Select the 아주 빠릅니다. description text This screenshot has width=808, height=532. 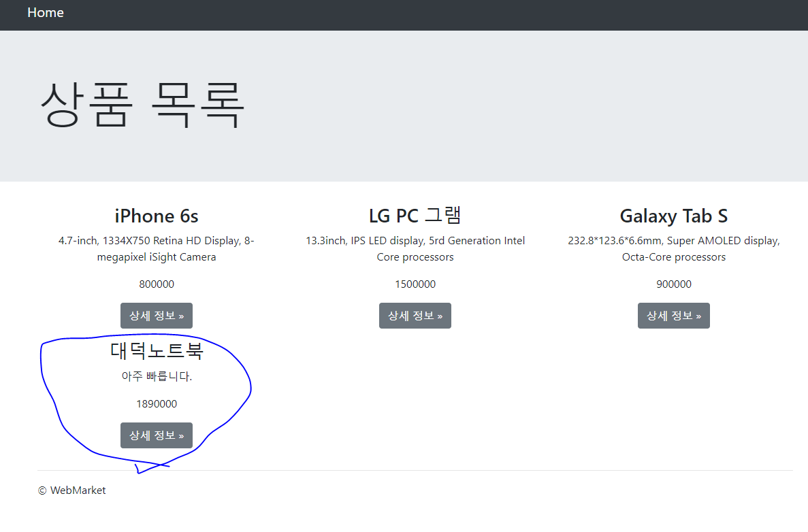[157, 376]
